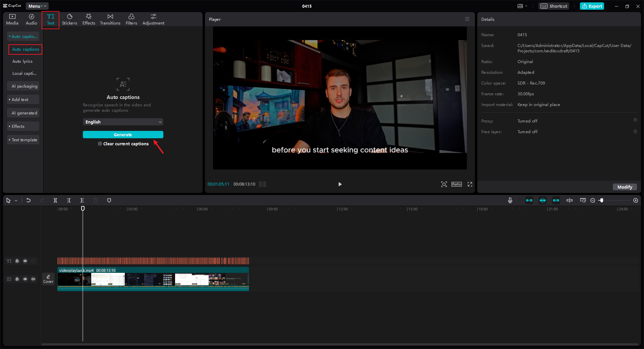Click the Generate captions button

tap(123, 135)
